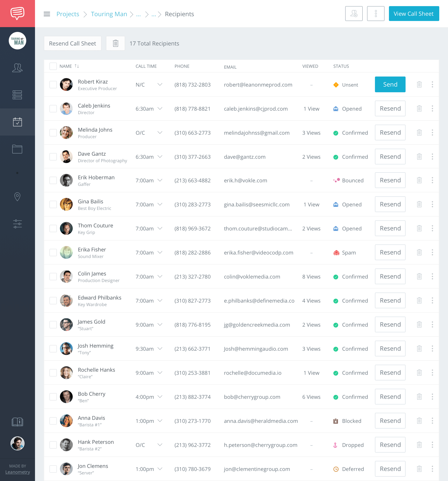Viewport: 448px width, 481px height.
Task: Click the grid/spreadsheet icon in sidebar
Action: tap(17, 94)
